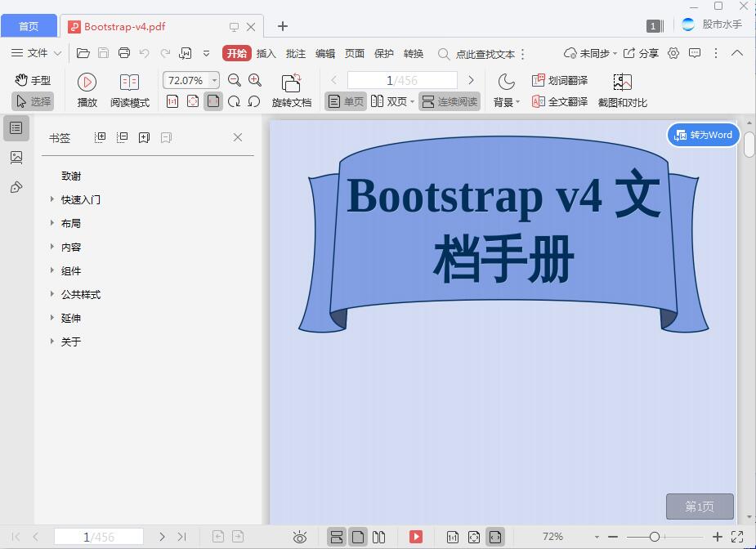
Task: Expand 快速入门 bookmark node
Action: click(x=52, y=199)
